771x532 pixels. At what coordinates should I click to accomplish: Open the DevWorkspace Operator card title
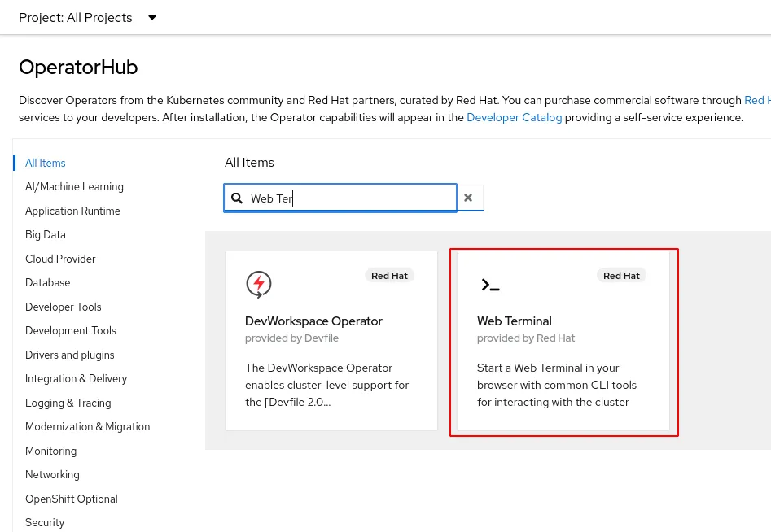(x=313, y=321)
